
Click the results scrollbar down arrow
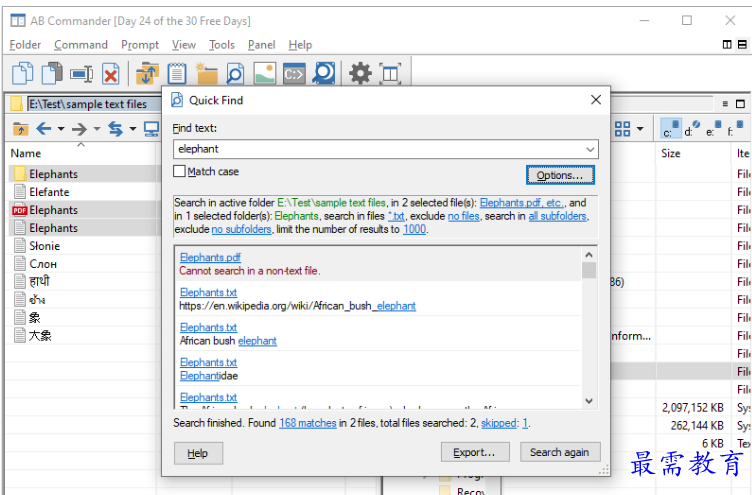(x=589, y=401)
